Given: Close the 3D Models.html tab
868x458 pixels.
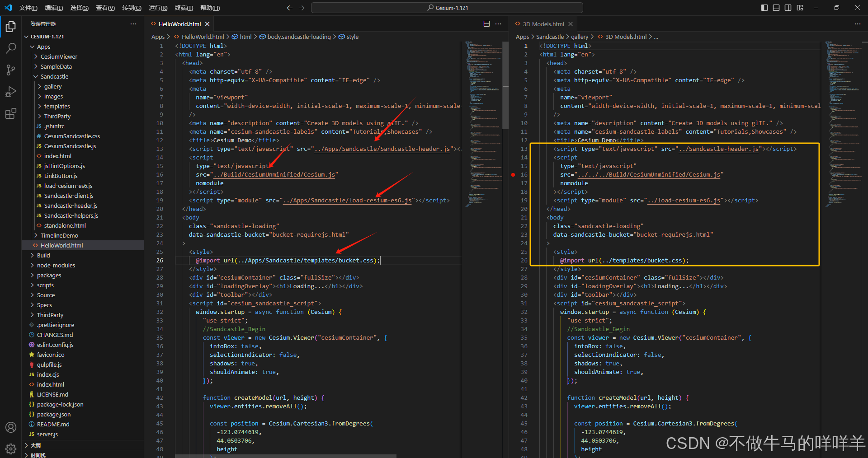Looking at the screenshot, I should point(571,24).
